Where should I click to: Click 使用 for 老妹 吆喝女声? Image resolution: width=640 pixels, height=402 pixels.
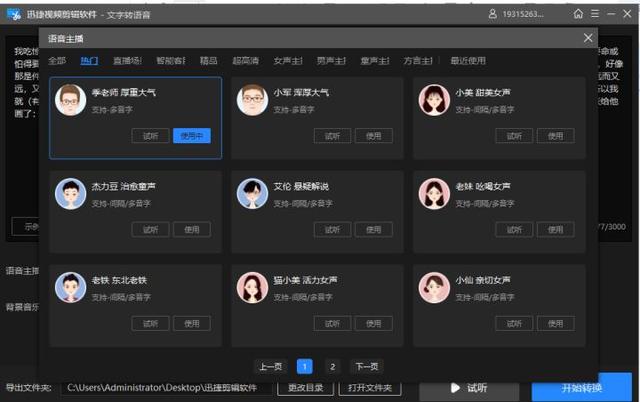556,229
